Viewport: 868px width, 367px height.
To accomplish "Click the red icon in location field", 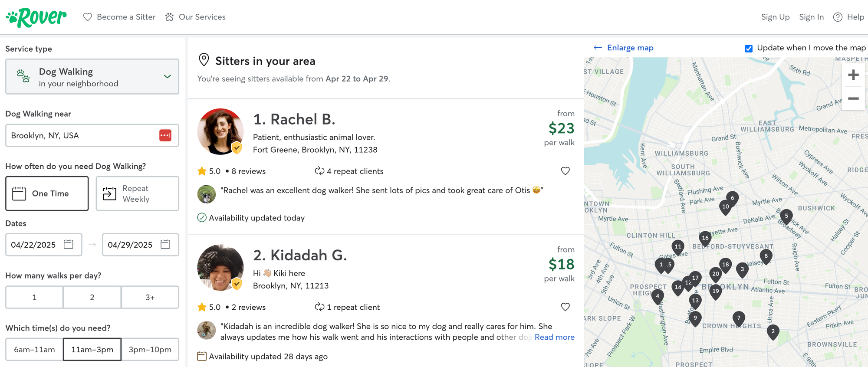I will tap(165, 135).
